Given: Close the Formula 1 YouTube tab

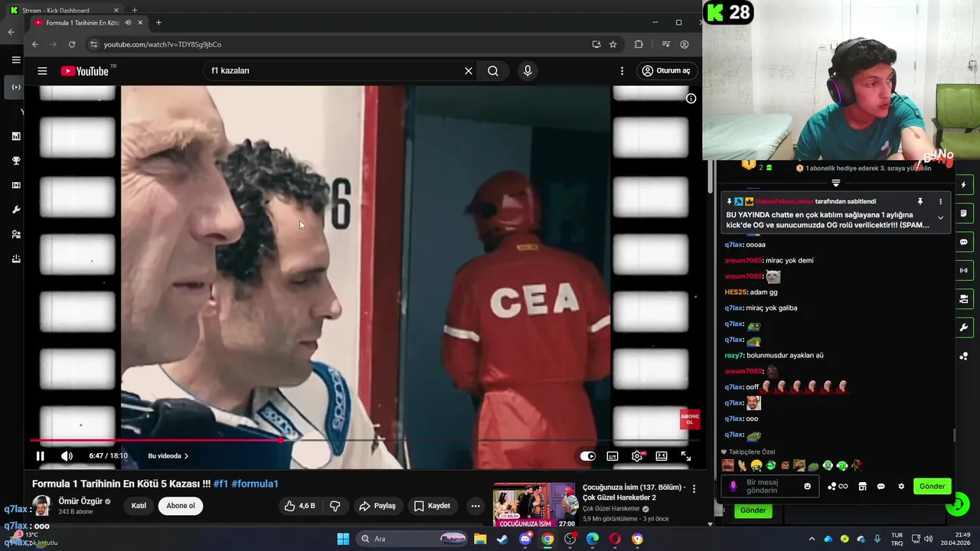Looking at the screenshot, I should tap(140, 23).
